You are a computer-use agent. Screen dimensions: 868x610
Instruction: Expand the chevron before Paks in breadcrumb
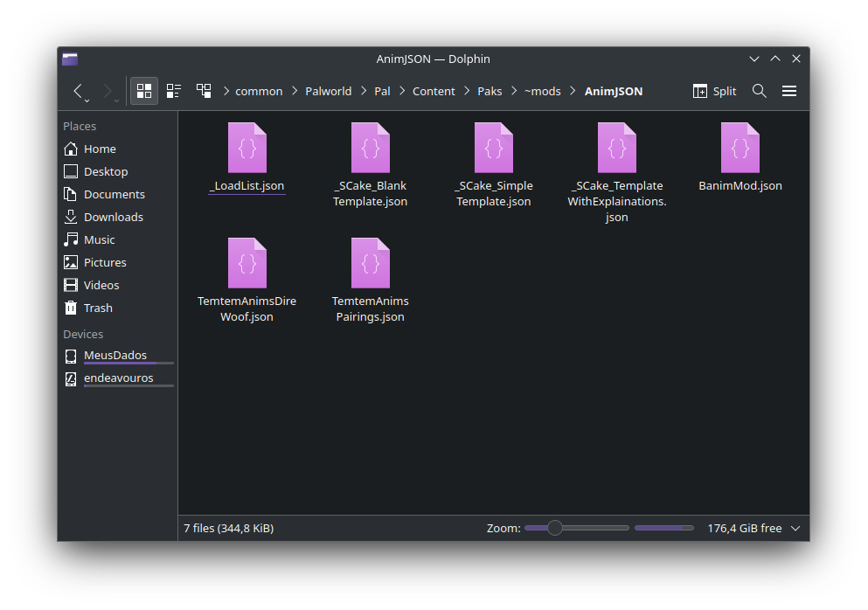467,91
